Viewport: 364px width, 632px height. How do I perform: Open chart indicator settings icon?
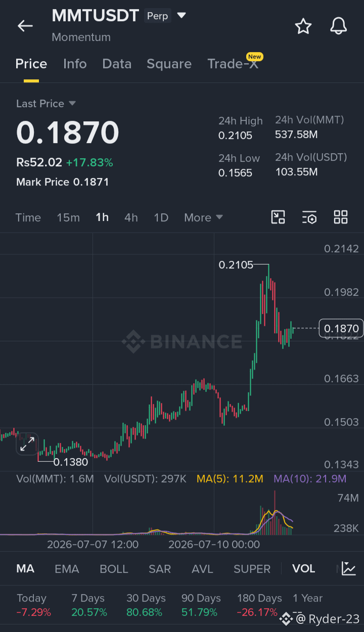tap(309, 217)
